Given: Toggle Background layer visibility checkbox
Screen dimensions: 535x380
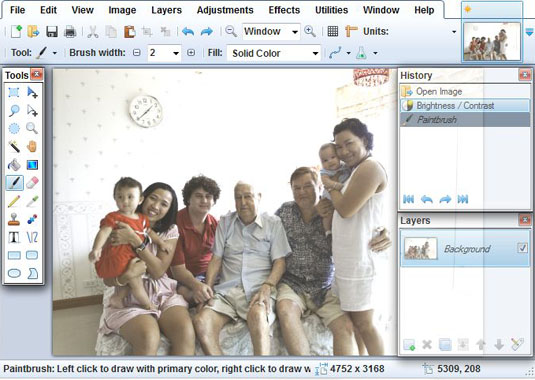Looking at the screenshot, I should pyautogui.click(x=522, y=248).
